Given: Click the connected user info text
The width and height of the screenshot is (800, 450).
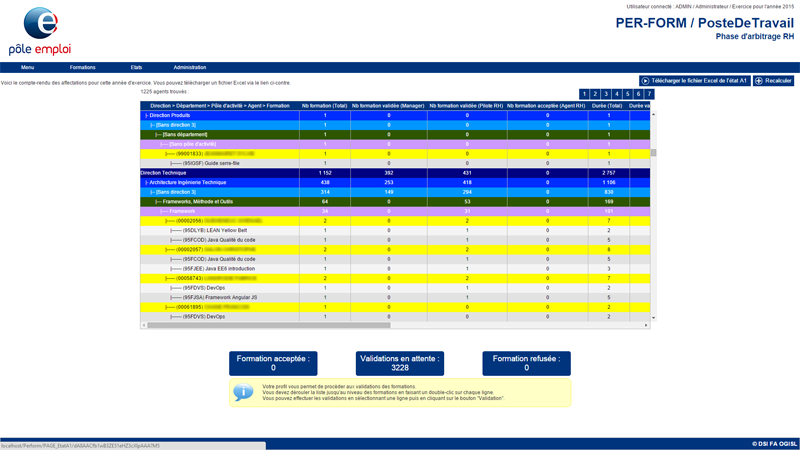Looking at the screenshot, I should point(710,7).
